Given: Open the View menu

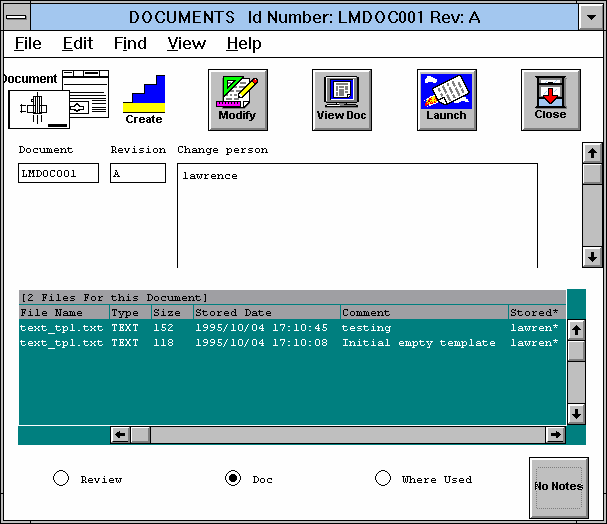Looking at the screenshot, I should pyautogui.click(x=186, y=44).
